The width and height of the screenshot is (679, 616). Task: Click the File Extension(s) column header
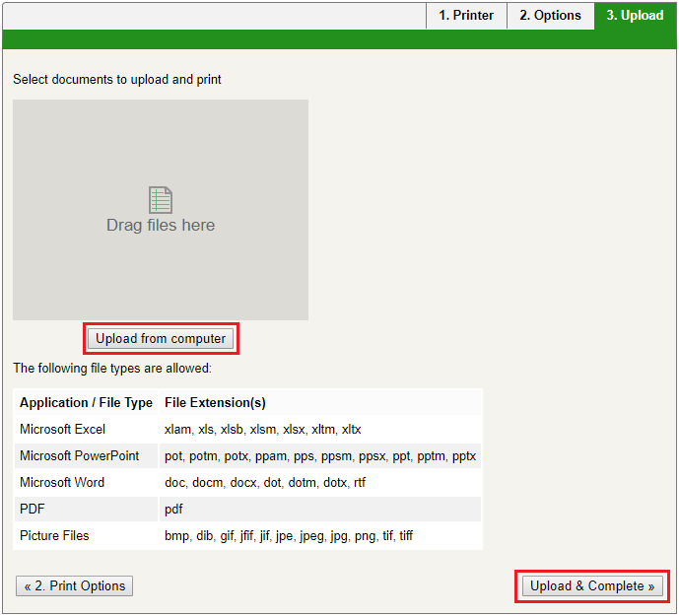(x=215, y=403)
